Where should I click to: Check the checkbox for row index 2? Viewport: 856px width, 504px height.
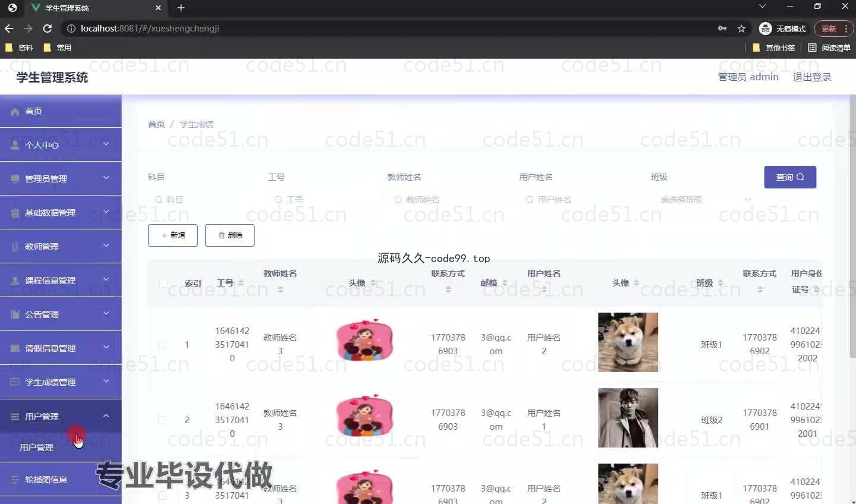[x=162, y=420]
